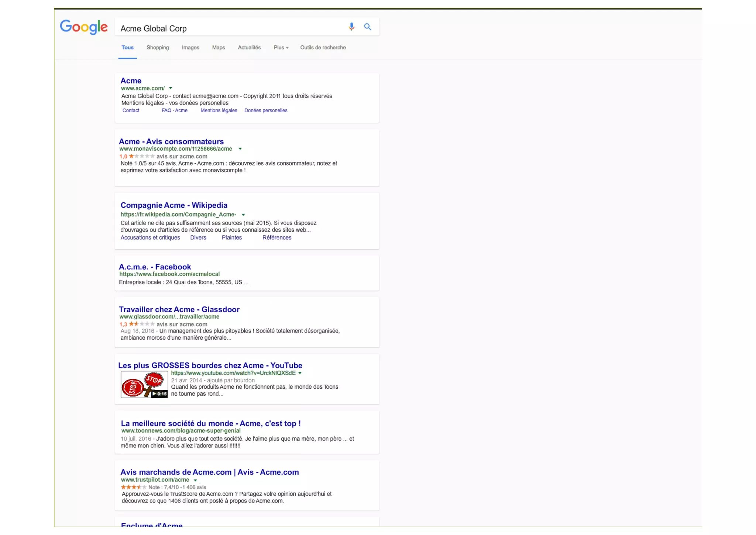Expand arrow beside monaviscompte.com URL

coord(240,149)
